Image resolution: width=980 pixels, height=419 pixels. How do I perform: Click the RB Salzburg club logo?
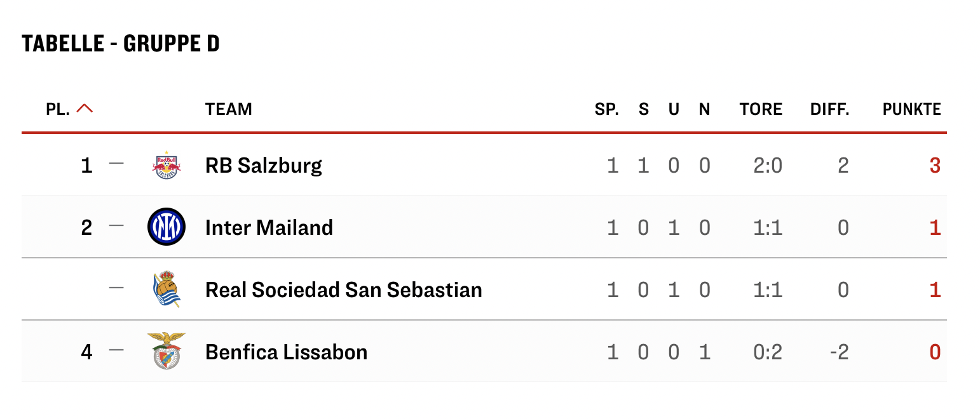pyautogui.click(x=167, y=166)
